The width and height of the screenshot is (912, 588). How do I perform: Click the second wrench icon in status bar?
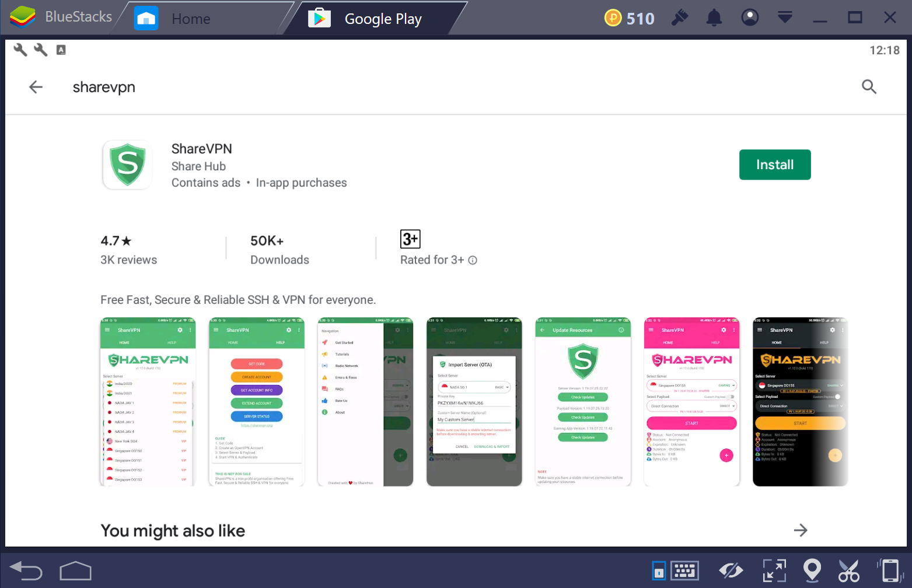40,50
